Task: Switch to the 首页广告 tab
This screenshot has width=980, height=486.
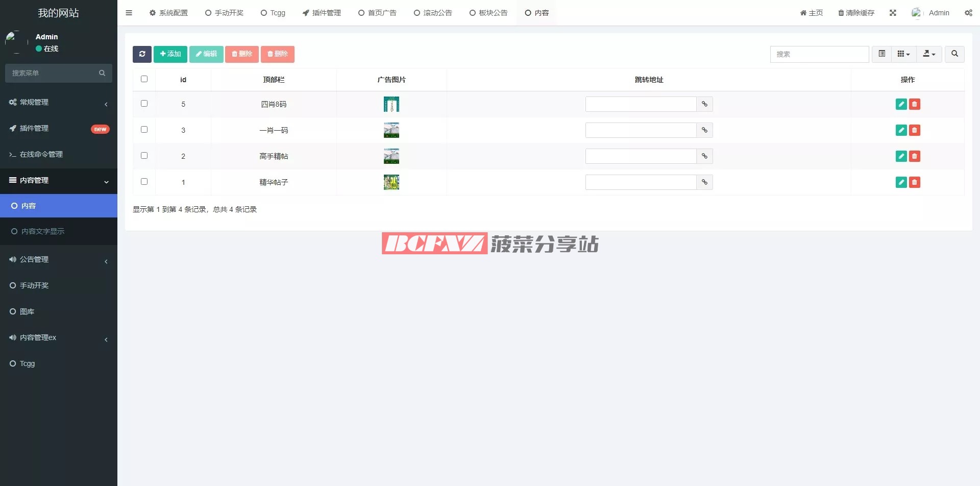Action: click(x=377, y=13)
